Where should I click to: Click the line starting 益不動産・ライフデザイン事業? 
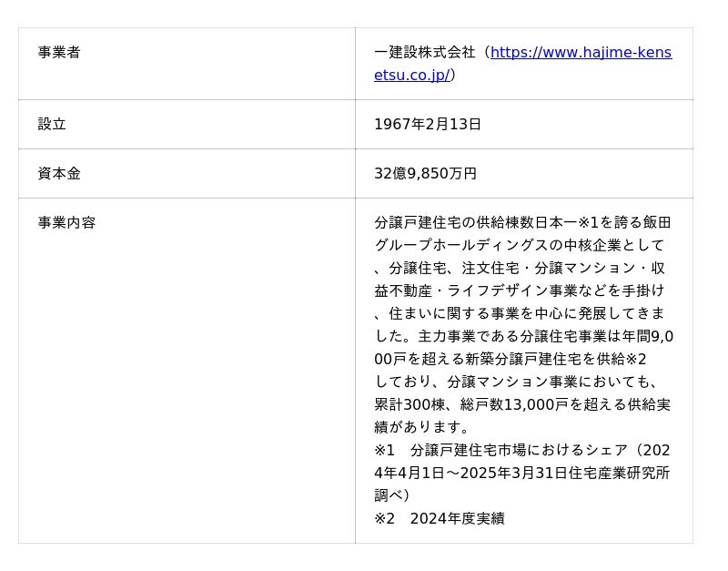click(519, 291)
